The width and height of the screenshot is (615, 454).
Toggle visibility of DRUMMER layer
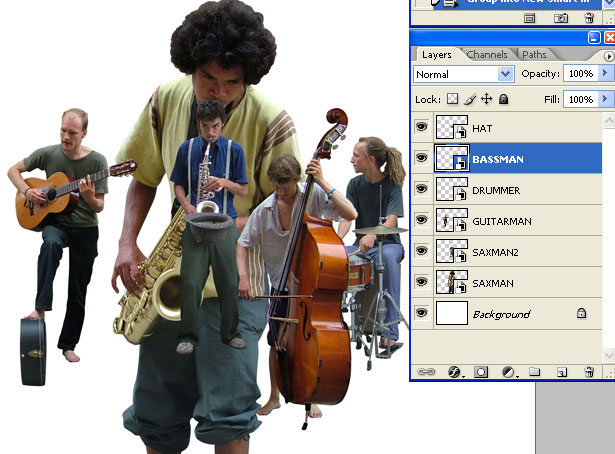(x=422, y=189)
